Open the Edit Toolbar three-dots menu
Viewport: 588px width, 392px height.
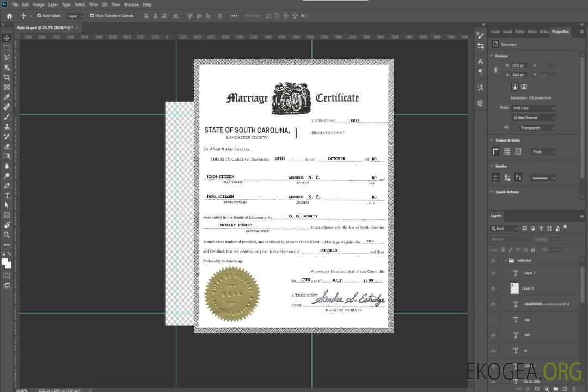[7, 244]
